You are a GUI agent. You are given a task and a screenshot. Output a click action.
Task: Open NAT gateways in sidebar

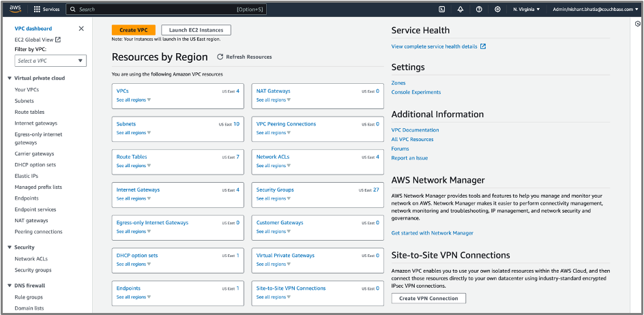pyautogui.click(x=31, y=220)
